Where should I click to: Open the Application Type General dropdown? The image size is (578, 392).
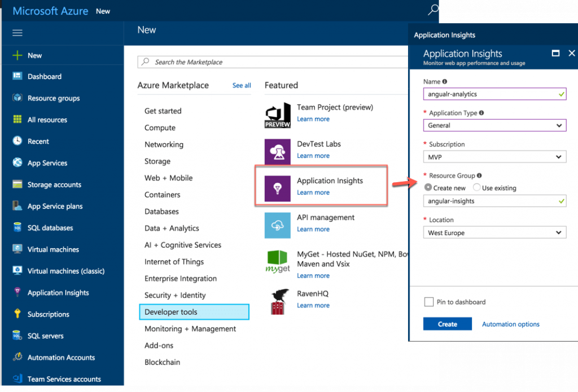(494, 125)
